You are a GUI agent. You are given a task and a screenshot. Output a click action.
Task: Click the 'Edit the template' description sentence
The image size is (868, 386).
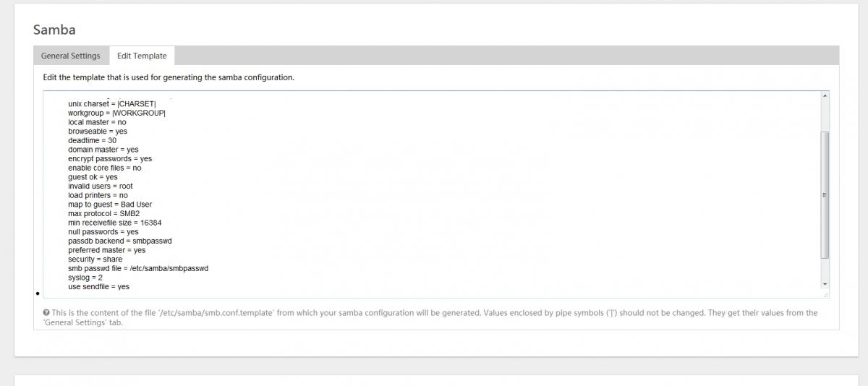point(169,77)
